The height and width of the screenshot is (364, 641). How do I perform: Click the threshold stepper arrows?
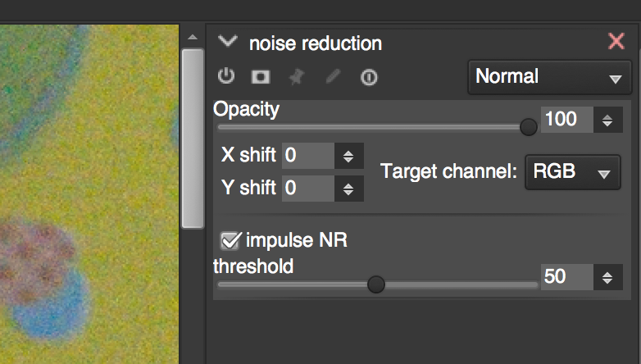click(608, 277)
